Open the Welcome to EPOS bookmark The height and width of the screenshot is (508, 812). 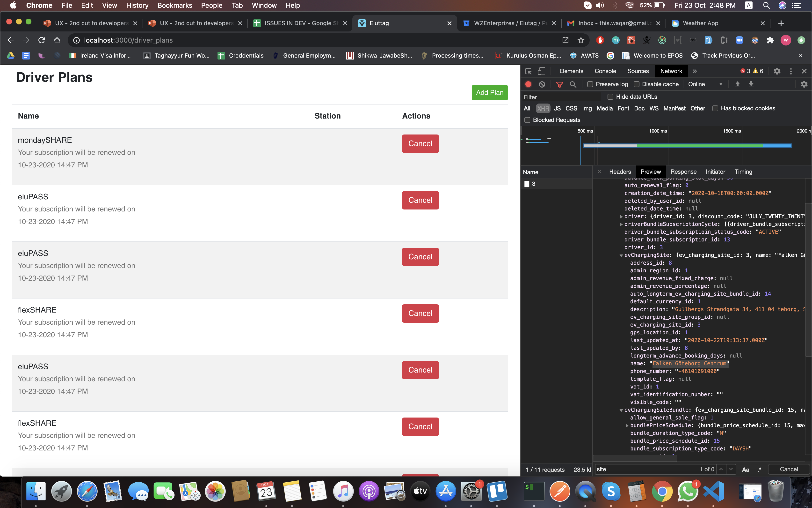coord(652,56)
